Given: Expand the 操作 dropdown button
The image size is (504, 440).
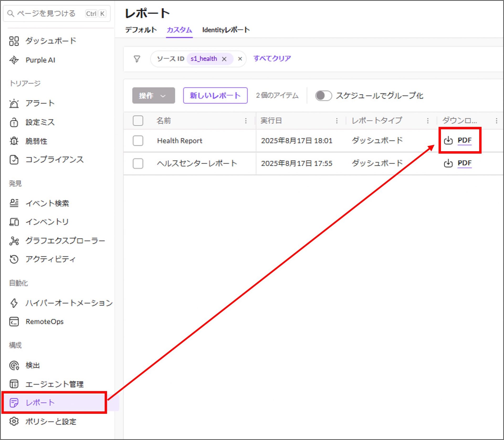Looking at the screenshot, I should pos(153,96).
